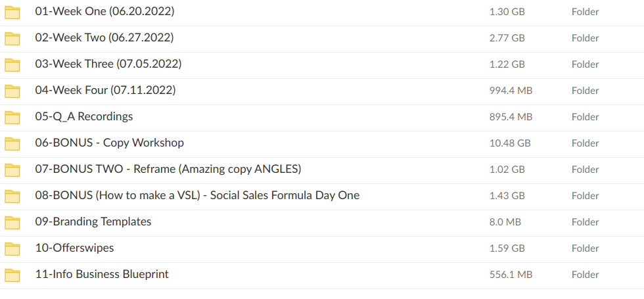This screenshot has height=299, width=644.
Task: Click the 10.48 GB size entry
Action: tap(509, 143)
